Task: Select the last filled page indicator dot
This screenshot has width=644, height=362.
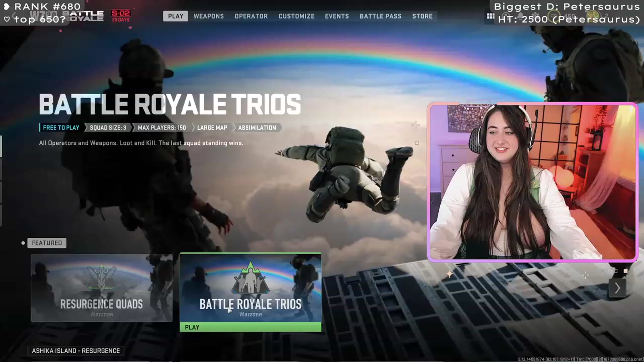Action: coord(626,271)
